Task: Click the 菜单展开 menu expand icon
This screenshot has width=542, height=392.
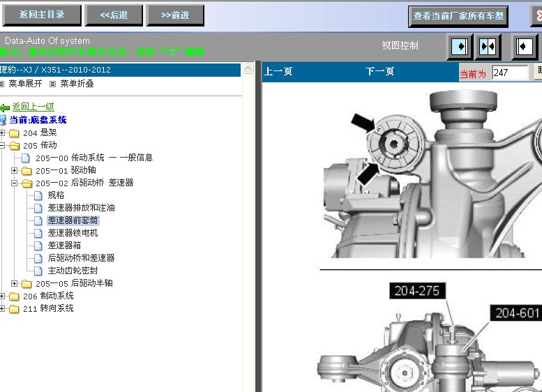Action: click(x=2, y=84)
